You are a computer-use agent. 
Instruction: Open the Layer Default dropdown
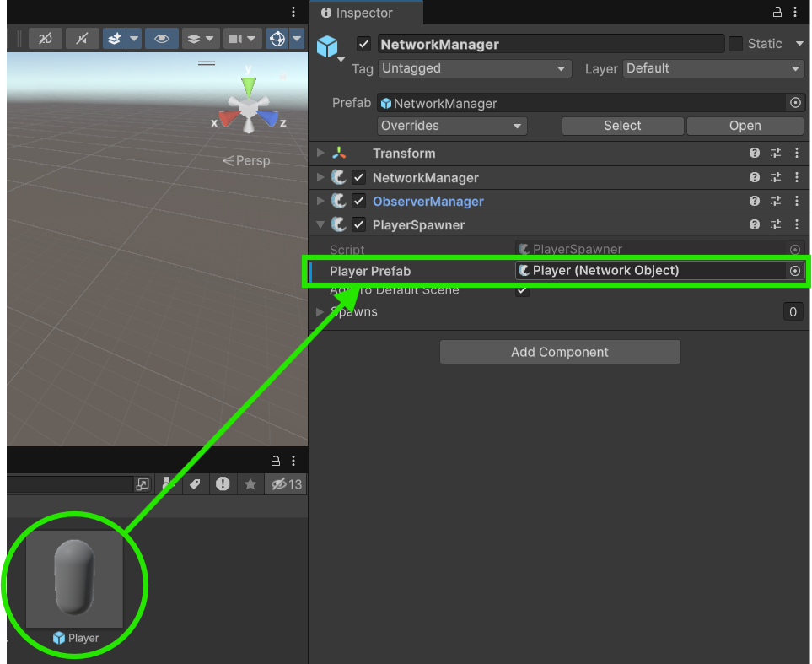713,68
